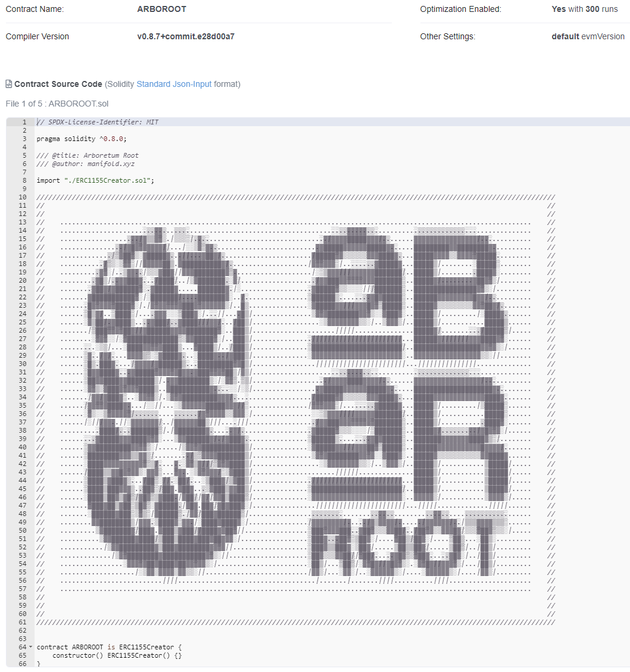Screen dimensions: 630x672
Task: Click the SPDX-License-Identifier comment line
Action: click(97, 122)
